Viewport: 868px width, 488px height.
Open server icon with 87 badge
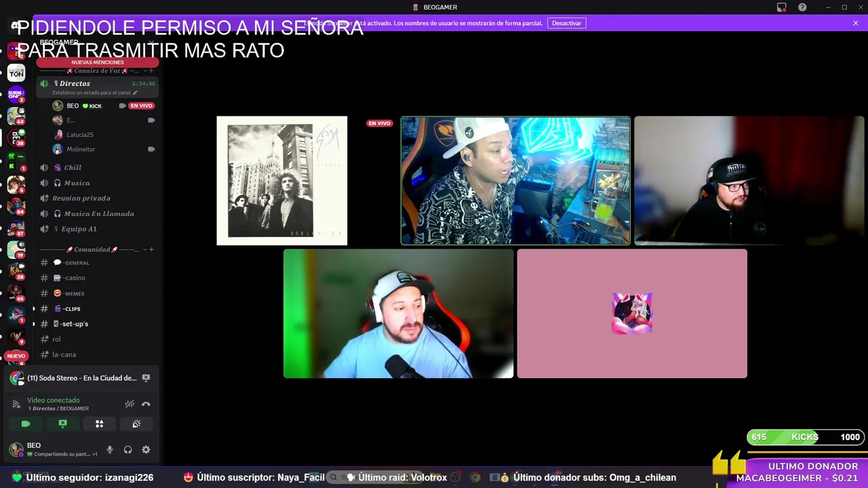(x=16, y=228)
